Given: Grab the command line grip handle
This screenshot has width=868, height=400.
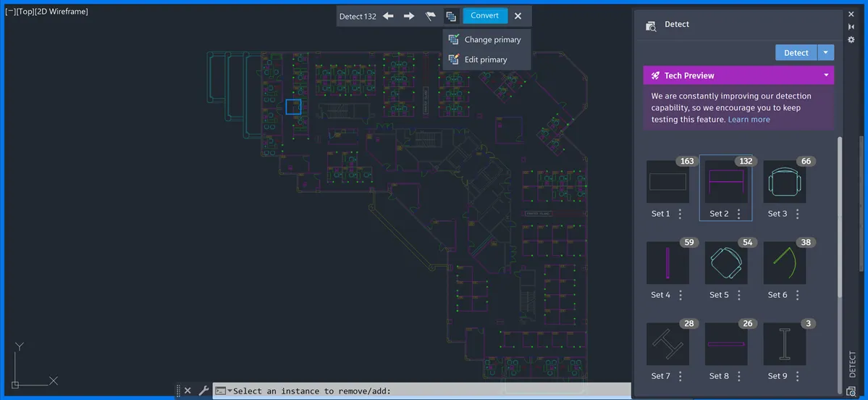Looking at the screenshot, I should 178,391.
